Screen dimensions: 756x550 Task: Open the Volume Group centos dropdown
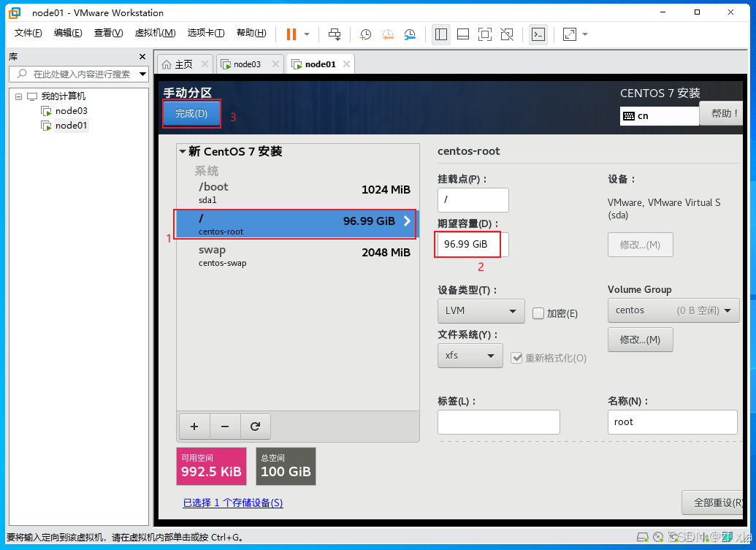(673, 311)
